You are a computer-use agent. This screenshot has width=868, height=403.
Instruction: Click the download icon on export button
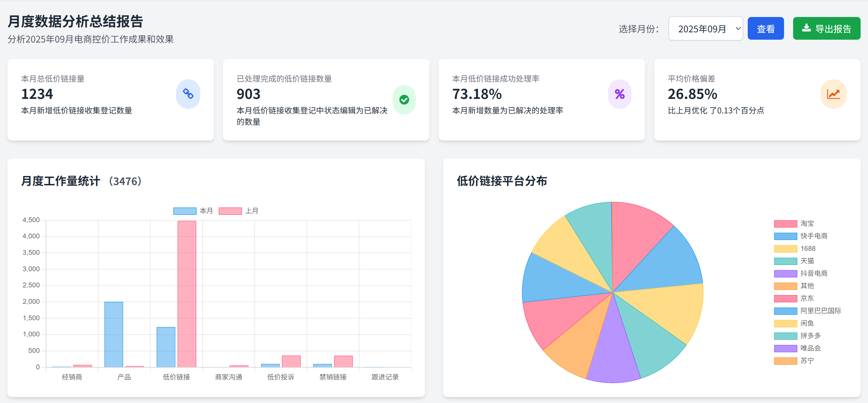(x=806, y=28)
